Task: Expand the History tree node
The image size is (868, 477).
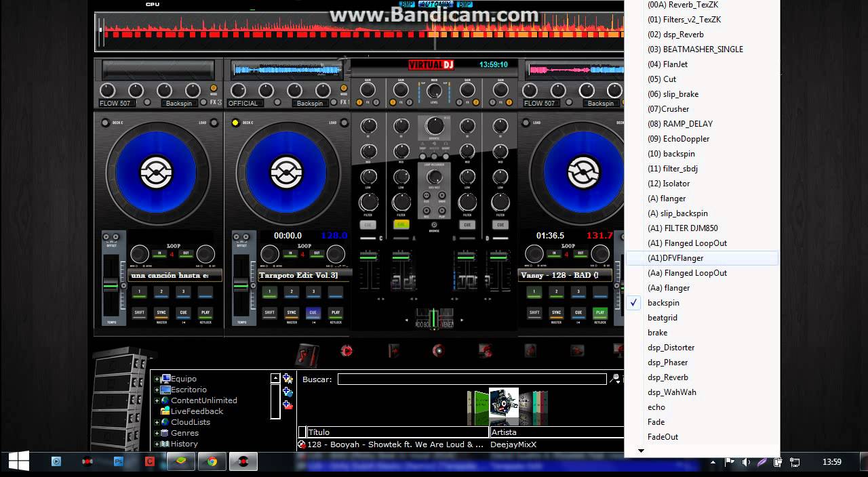Action: coord(157,444)
